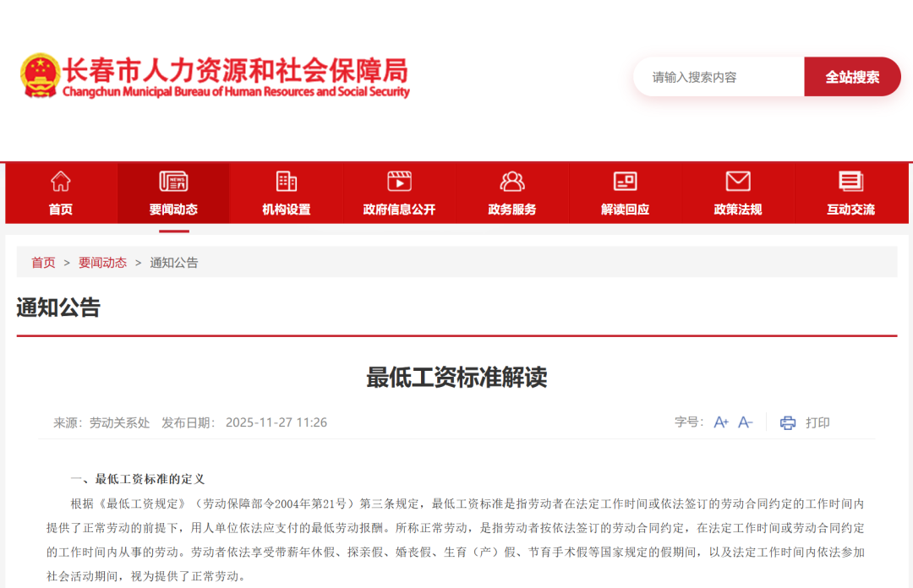Click the building icon above 机构设置
Viewport: 913px width, 588px height.
coord(287,182)
